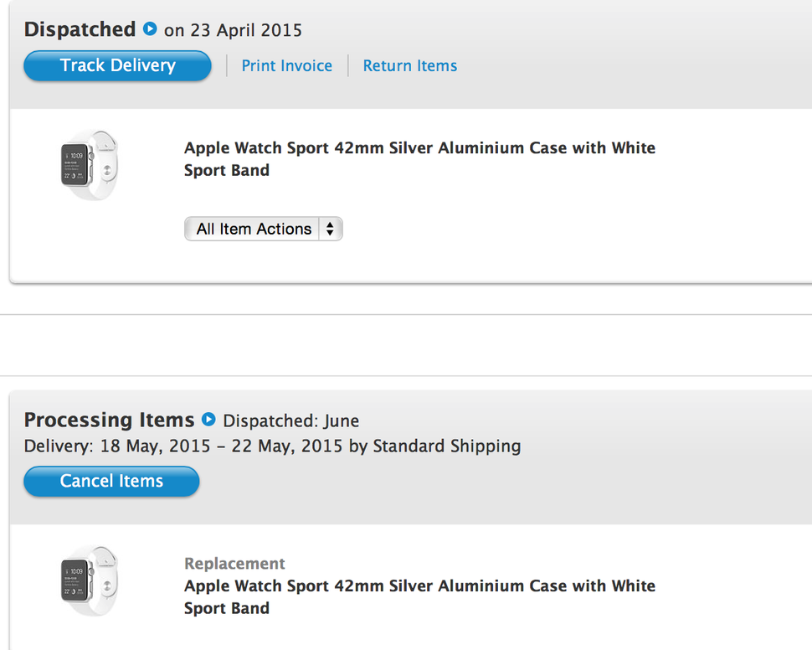Select the Return Items link
Image resolution: width=812 pixels, height=650 pixels.
click(409, 66)
